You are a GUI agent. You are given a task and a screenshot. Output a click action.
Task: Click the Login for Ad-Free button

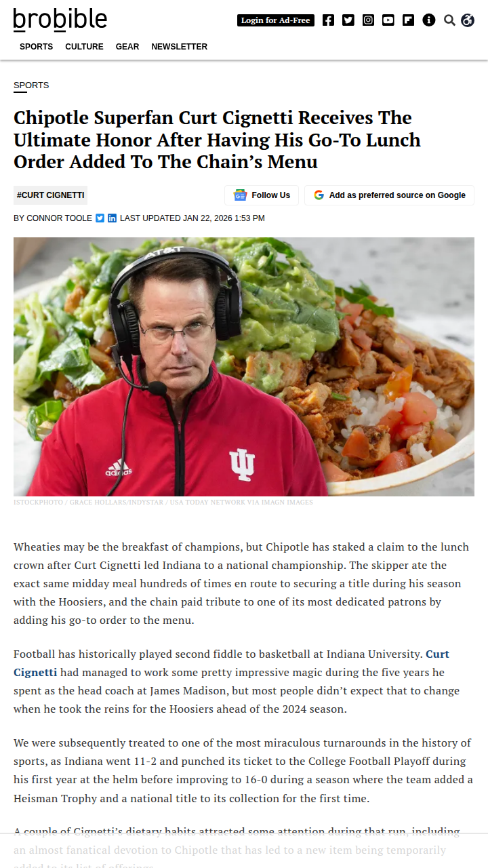click(276, 20)
